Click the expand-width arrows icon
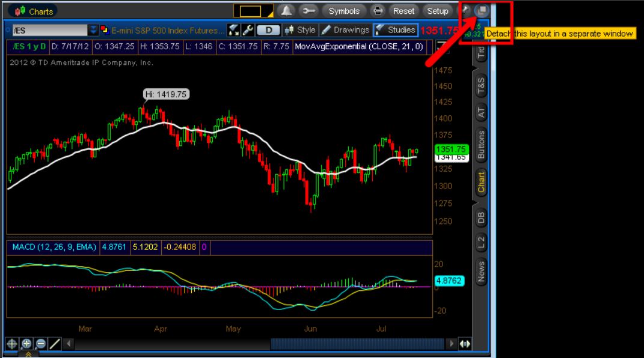 coord(465,344)
